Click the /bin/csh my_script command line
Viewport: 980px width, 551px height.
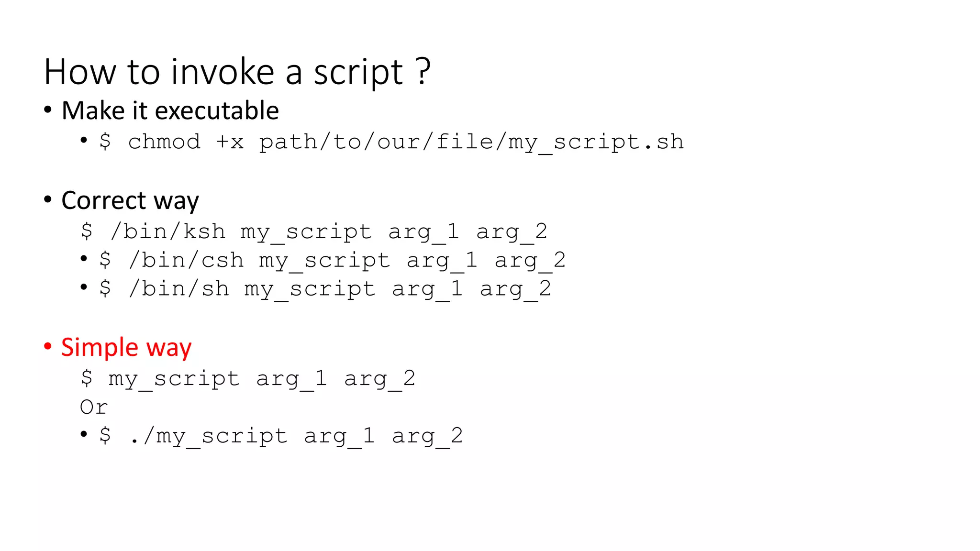tap(333, 261)
